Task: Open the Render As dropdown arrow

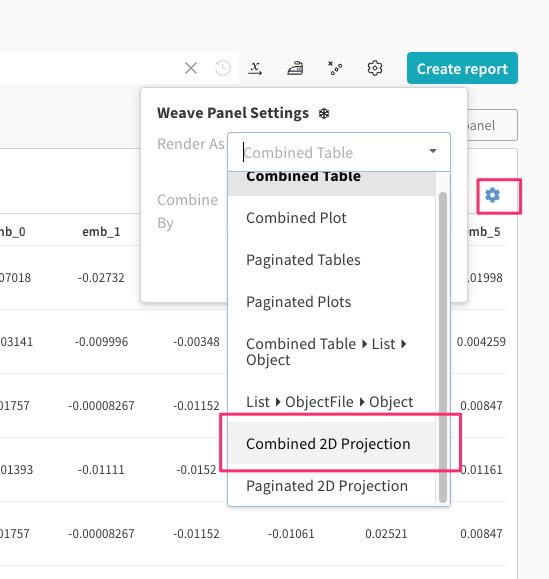Action: 433,151
